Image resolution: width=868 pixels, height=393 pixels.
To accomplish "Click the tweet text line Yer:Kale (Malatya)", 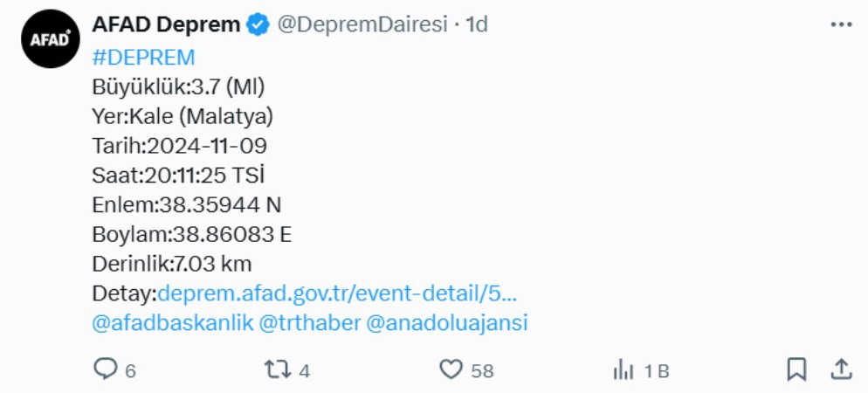I will 183,116.
